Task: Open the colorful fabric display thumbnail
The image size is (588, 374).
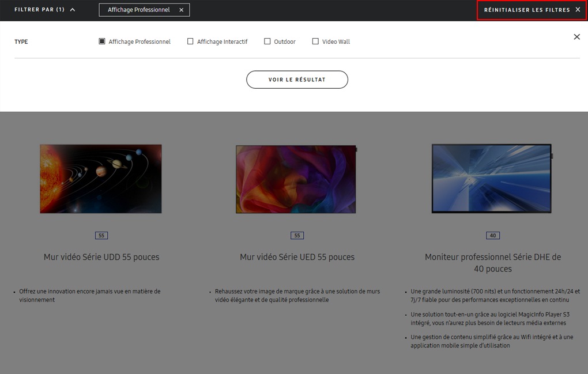Action: point(296,179)
